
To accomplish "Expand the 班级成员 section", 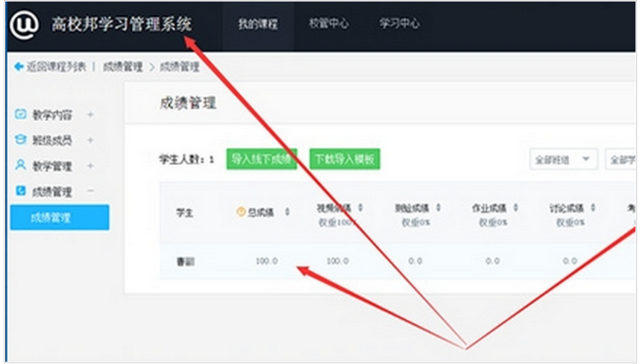I will click(x=90, y=140).
